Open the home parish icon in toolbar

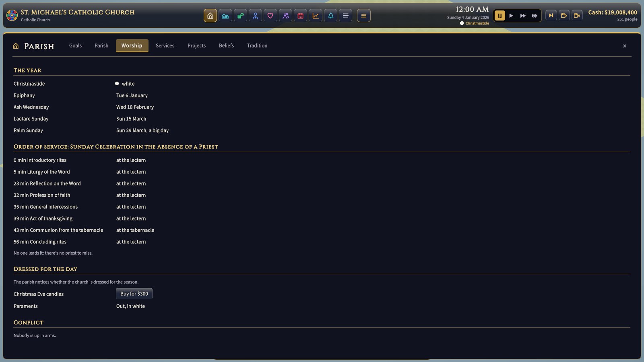210,16
